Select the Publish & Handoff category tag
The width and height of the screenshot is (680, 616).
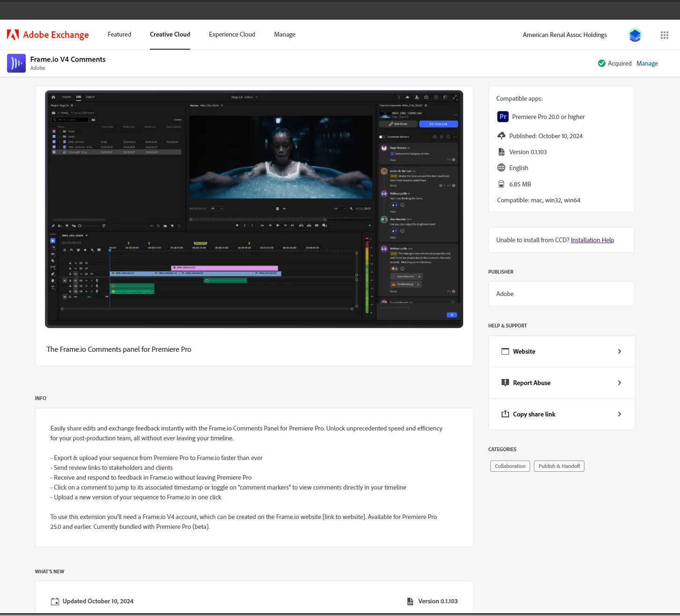pos(559,466)
